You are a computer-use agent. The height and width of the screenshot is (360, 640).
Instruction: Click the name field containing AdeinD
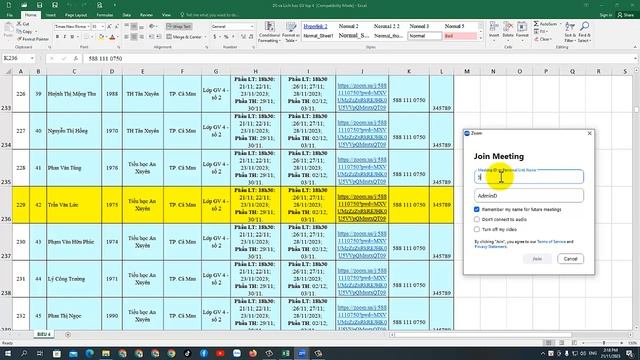point(529,196)
